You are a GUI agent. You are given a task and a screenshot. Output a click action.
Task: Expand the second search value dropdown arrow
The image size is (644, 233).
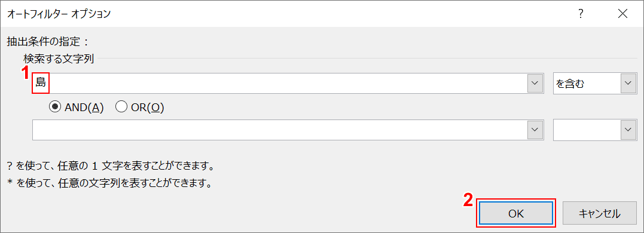click(535, 130)
